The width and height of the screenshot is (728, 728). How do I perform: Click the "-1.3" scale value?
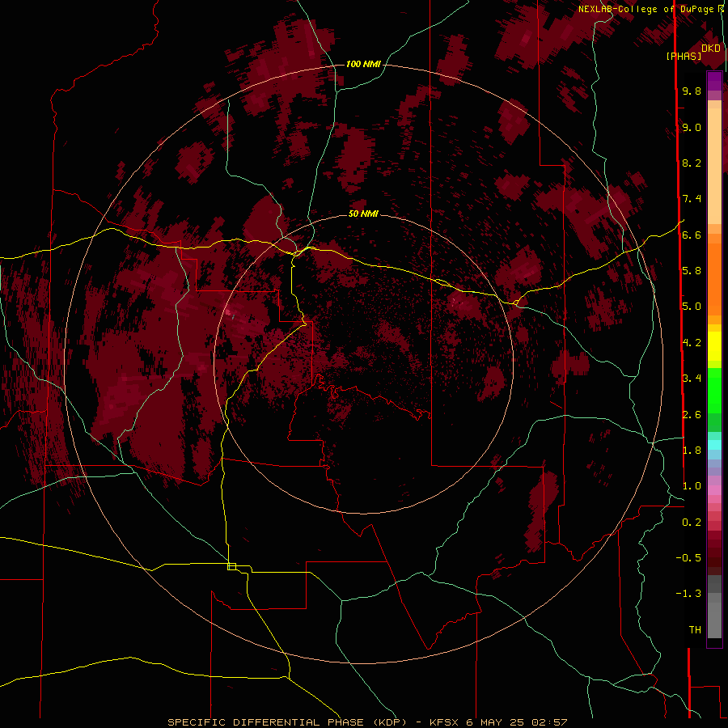point(688,594)
